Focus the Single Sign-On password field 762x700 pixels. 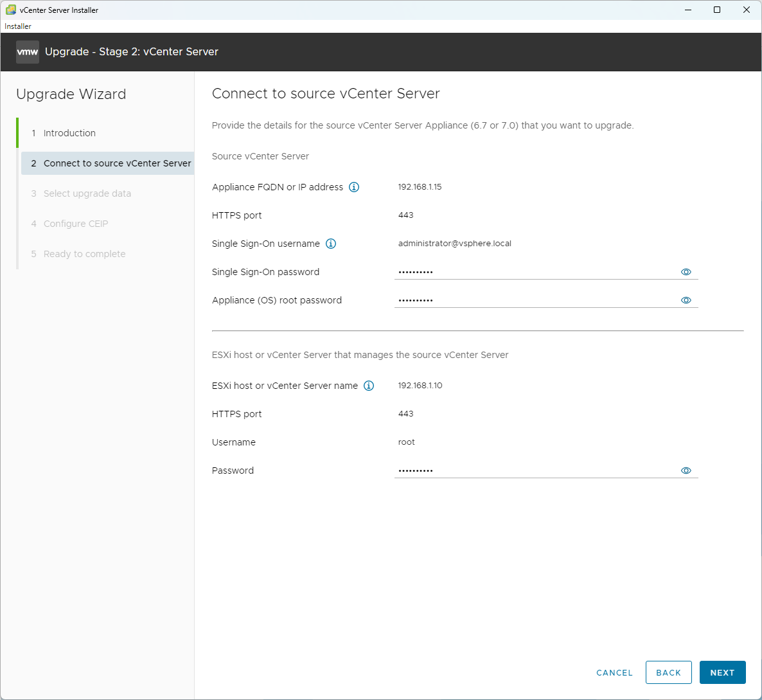coord(533,272)
